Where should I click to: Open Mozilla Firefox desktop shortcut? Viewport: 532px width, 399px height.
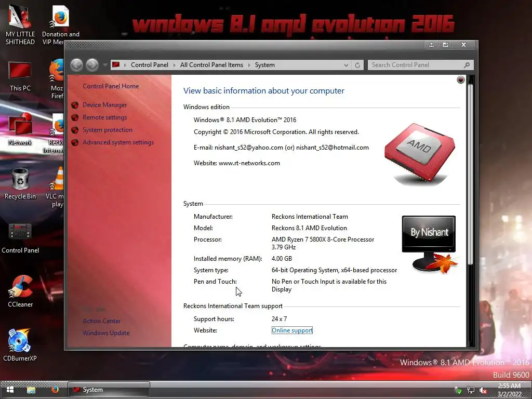point(57,79)
